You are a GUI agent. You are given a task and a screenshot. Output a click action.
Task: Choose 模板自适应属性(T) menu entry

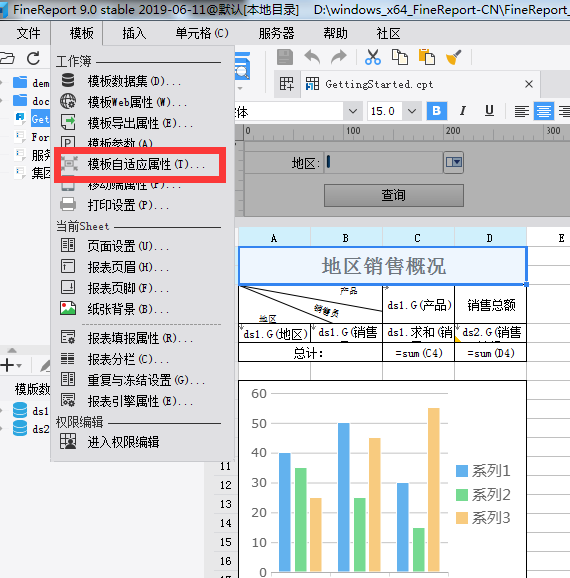142,164
